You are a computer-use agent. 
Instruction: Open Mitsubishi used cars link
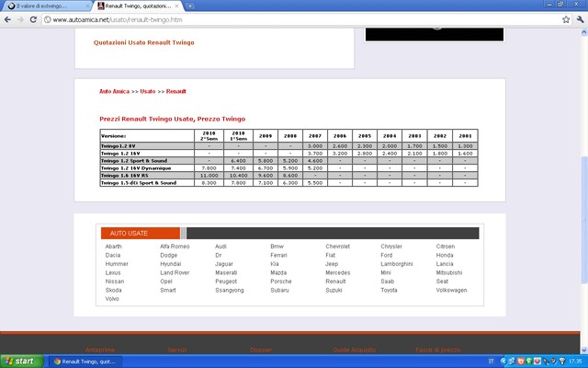click(x=449, y=272)
